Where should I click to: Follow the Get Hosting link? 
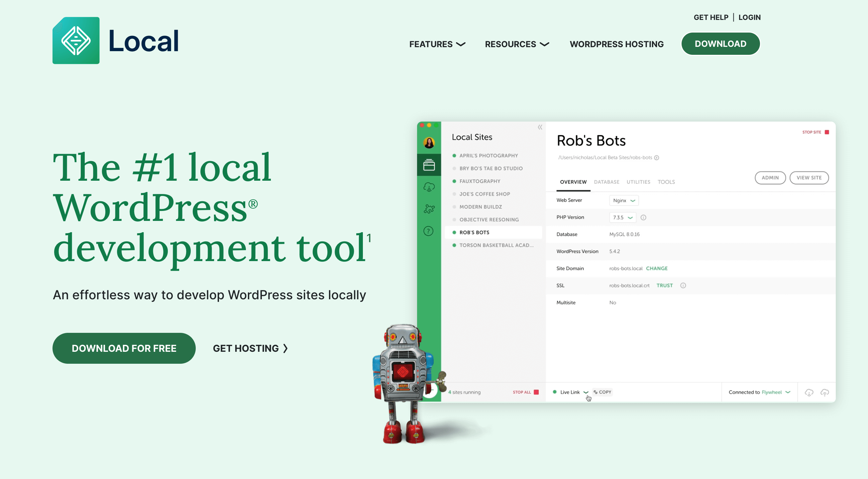coord(250,348)
